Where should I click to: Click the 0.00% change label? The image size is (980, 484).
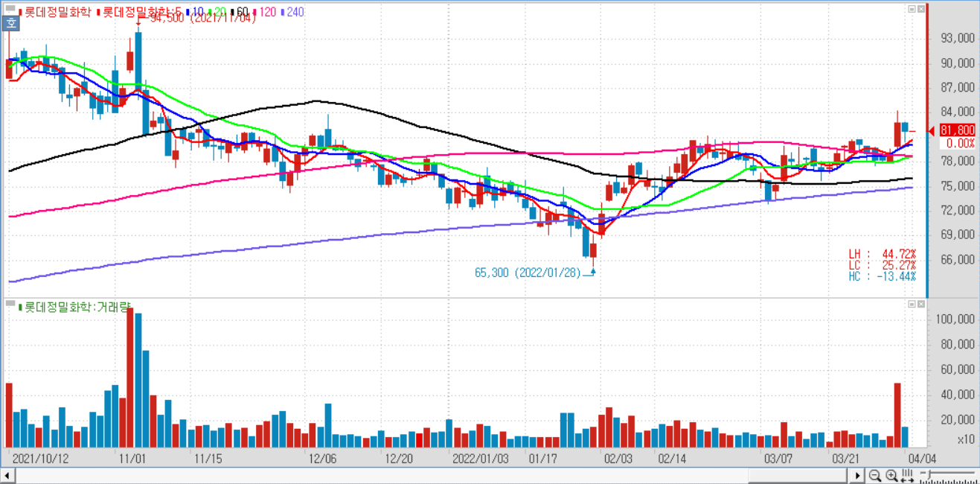click(x=960, y=143)
